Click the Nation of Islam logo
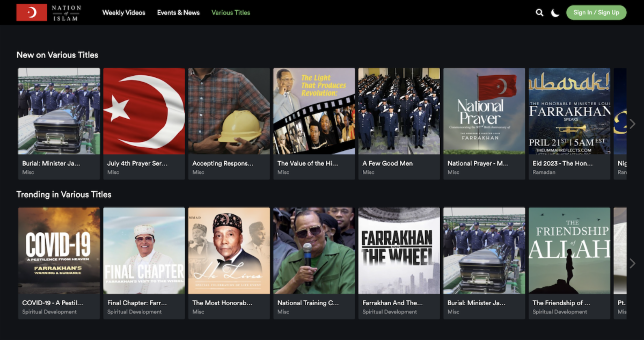This screenshot has width=644, height=340. [49, 12]
